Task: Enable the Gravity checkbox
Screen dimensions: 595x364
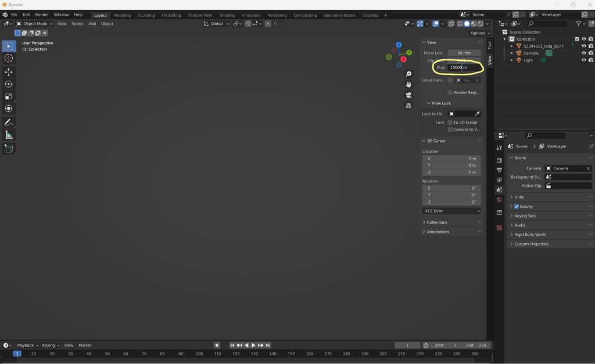Action: [517, 207]
